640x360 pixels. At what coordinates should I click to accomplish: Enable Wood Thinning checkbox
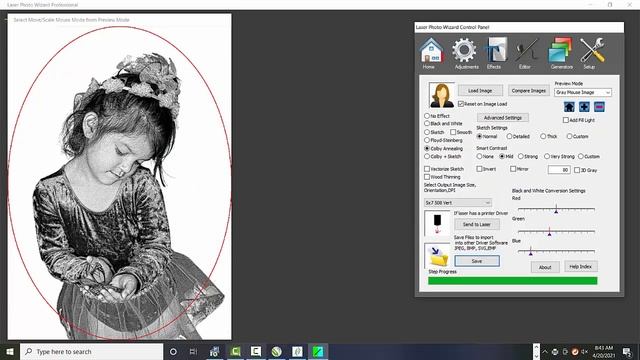pos(427,177)
